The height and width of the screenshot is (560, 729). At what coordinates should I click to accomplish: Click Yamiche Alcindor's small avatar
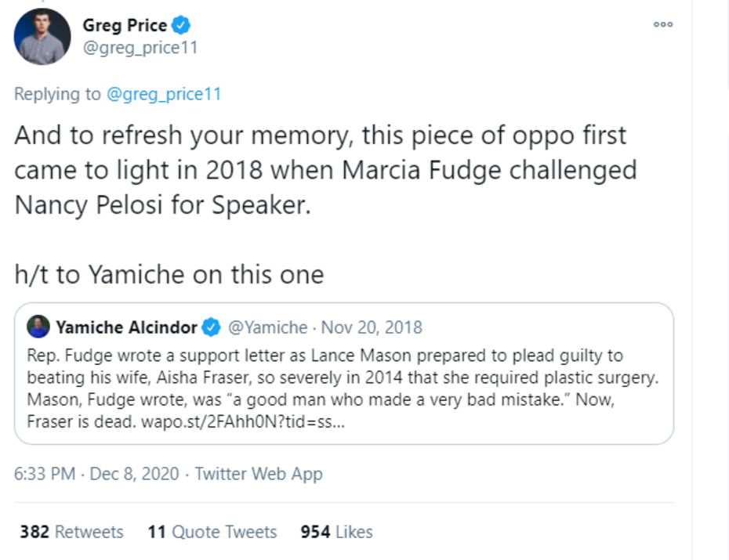pos(38,327)
